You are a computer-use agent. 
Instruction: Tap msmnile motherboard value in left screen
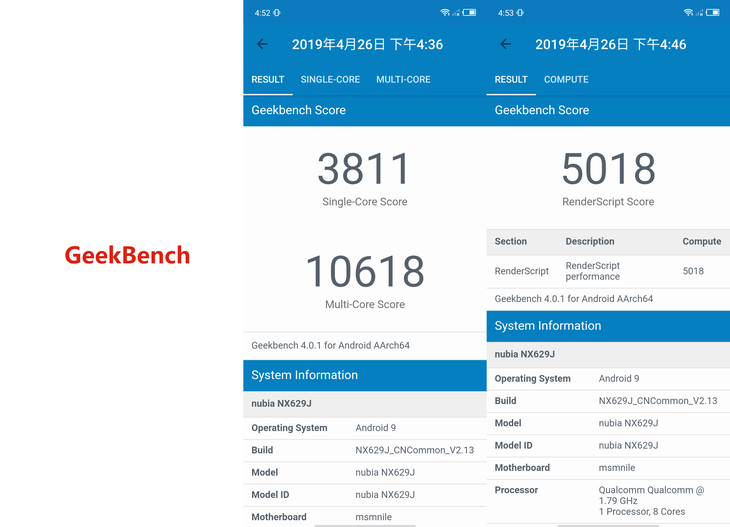(x=374, y=517)
